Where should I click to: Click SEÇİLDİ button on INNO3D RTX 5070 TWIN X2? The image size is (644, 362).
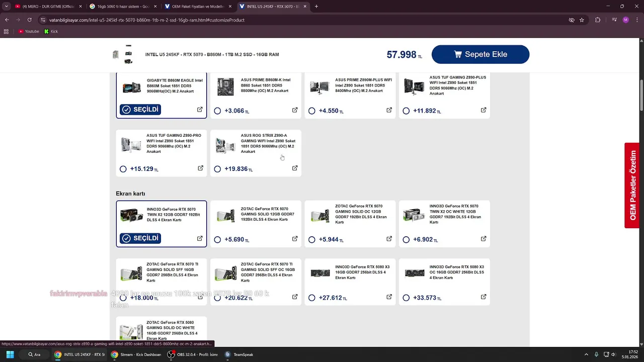click(x=140, y=238)
